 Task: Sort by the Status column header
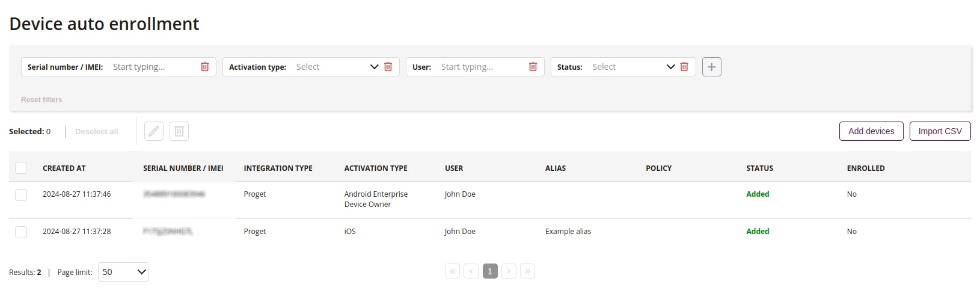tap(760, 168)
